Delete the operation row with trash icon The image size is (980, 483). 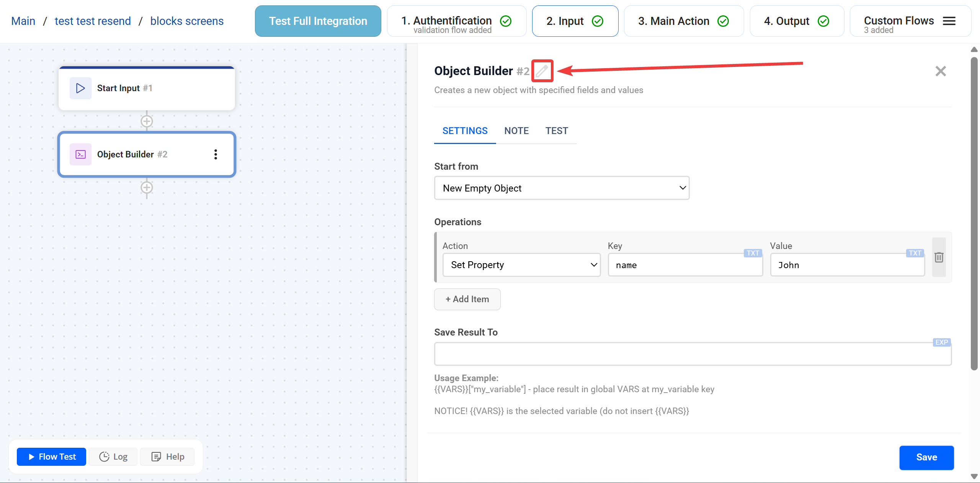939,257
